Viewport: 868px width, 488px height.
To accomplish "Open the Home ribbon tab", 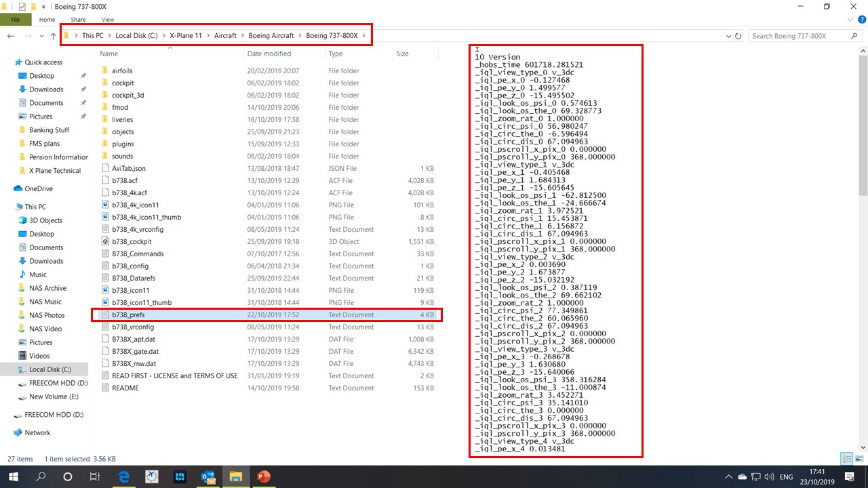I will (x=47, y=20).
